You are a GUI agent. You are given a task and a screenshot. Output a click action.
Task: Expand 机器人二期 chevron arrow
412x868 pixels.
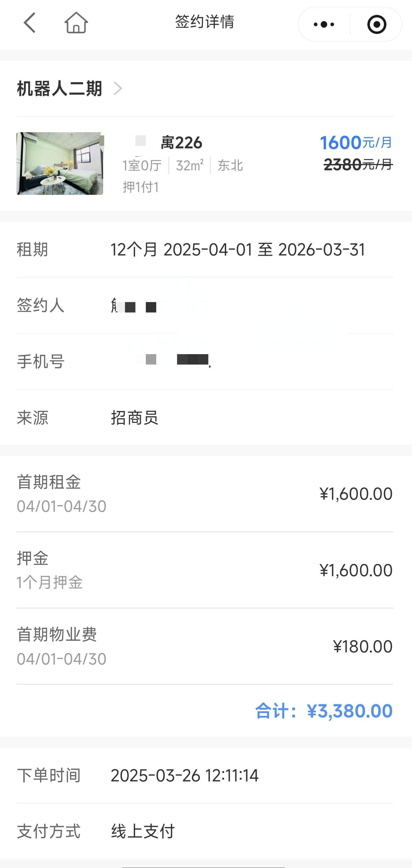click(118, 89)
